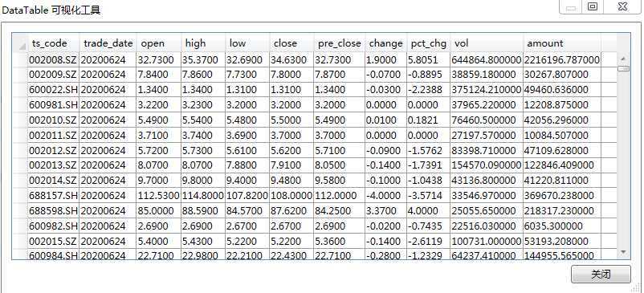Select cell 002010.SZ
Screen dimensions: 644x293
(x=53, y=120)
